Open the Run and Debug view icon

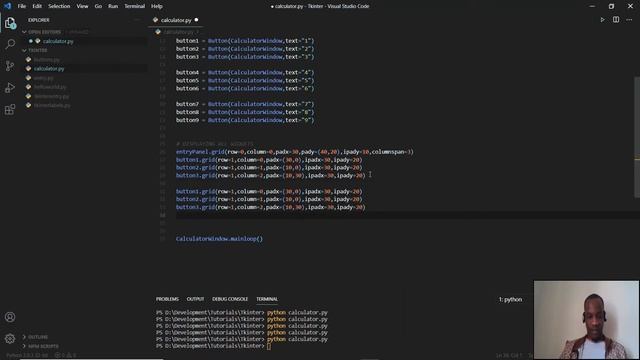tap(10, 88)
